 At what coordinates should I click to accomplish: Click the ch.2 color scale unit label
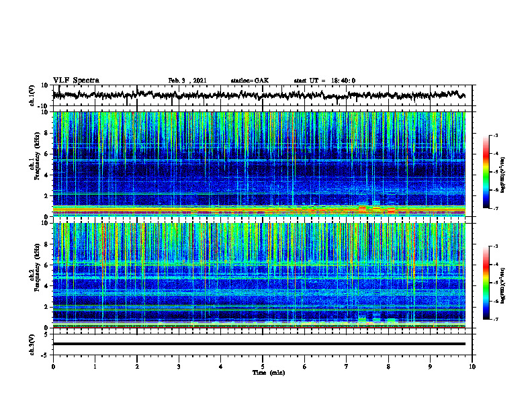point(503,285)
